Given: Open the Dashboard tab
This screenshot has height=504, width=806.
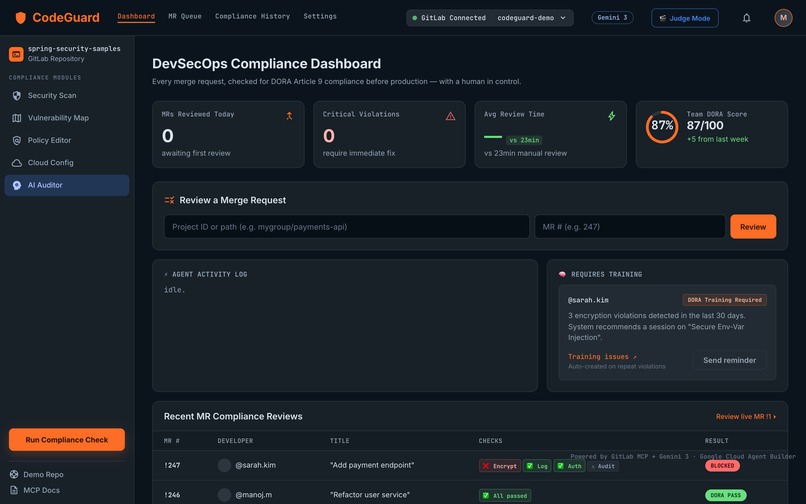Looking at the screenshot, I should coord(136,16).
